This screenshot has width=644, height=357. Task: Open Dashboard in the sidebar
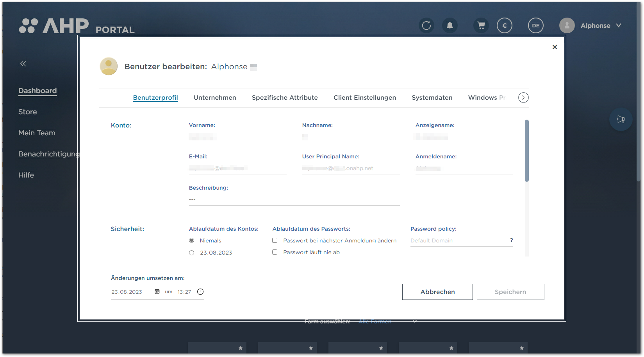tap(37, 91)
